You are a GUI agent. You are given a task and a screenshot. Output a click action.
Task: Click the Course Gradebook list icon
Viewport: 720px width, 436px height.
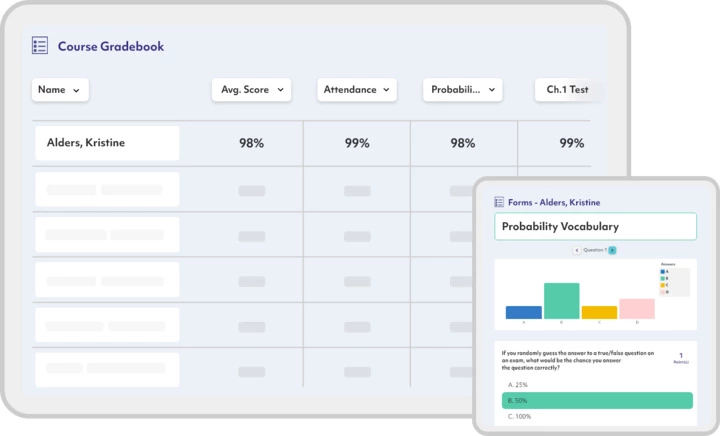(x=40, y=46)
